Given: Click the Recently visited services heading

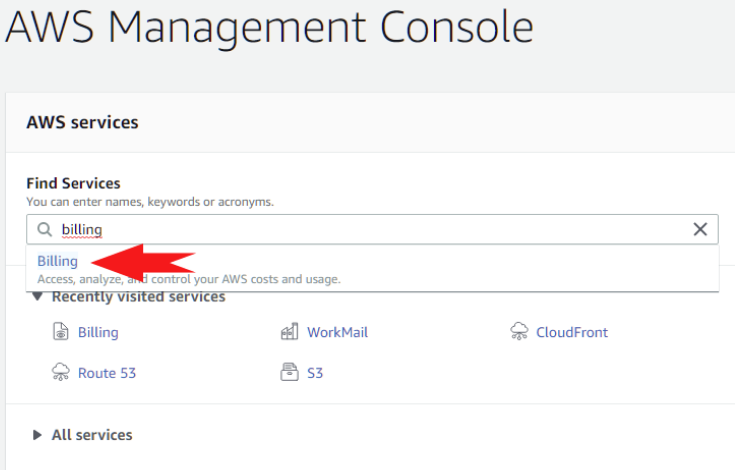Looking at the screenshot, I should tap(138, 297).
